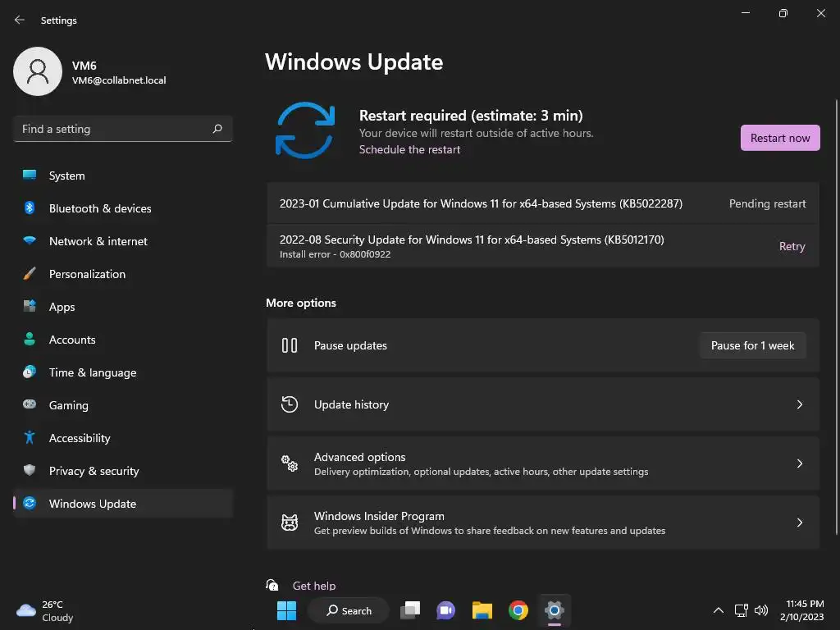Open System settings category
Image resolution: width=840 pixels, height=630 pixels.
coord(123,176)
